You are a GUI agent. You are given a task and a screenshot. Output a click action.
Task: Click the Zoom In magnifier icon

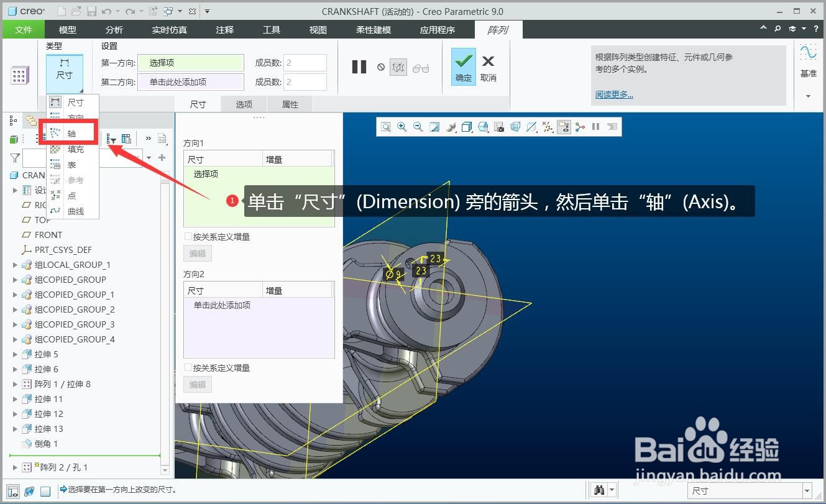402,127
